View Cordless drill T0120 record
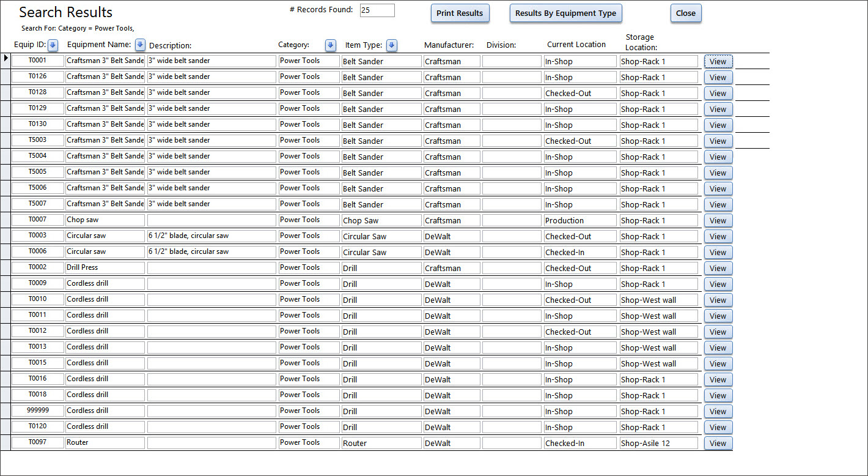This screenshot has width=868, height=476. click(x=718, y=427)
